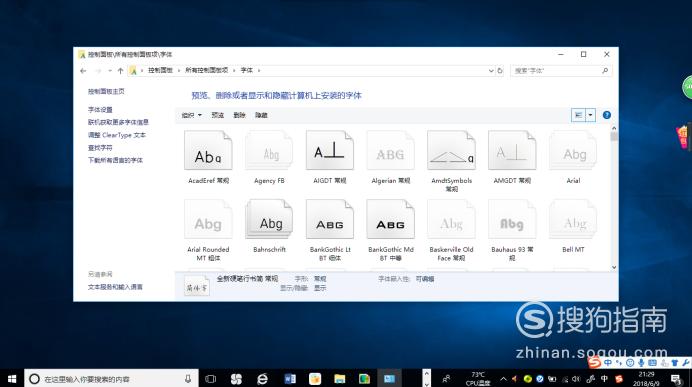
Task: Open 查找字符 sidebar link
Action: 100,148
